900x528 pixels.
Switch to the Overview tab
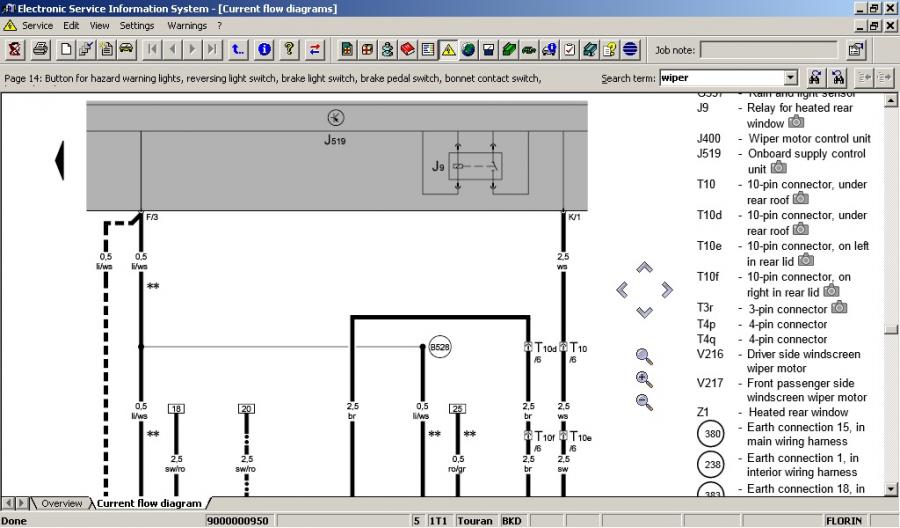point(61,504)
